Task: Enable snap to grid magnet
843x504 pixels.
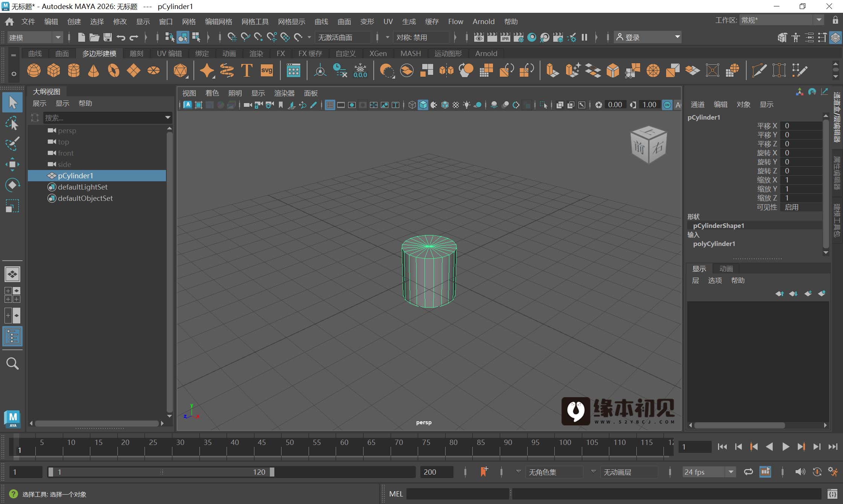Action: 231,37
